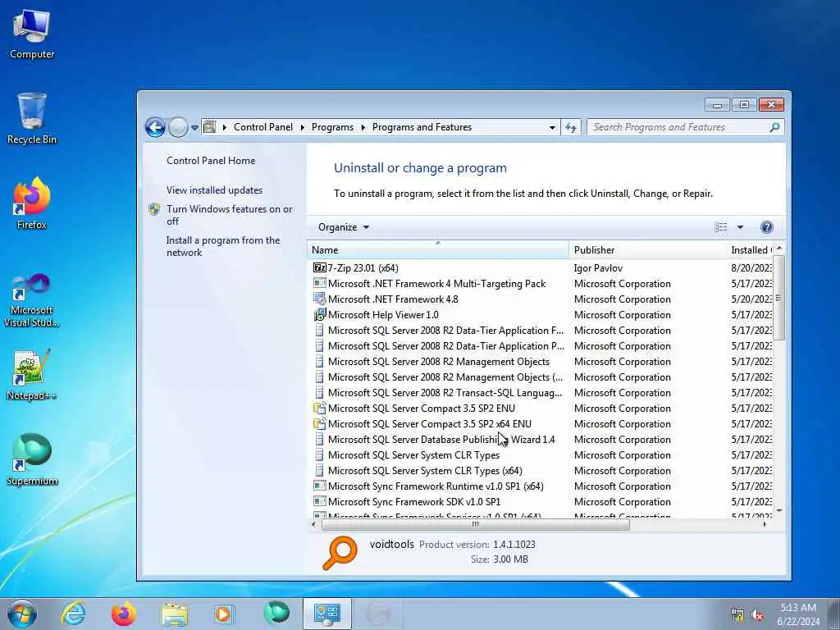Select the Supermium desktop shortcut
Viewport: 840px width, 630px height.
point(32,459)
